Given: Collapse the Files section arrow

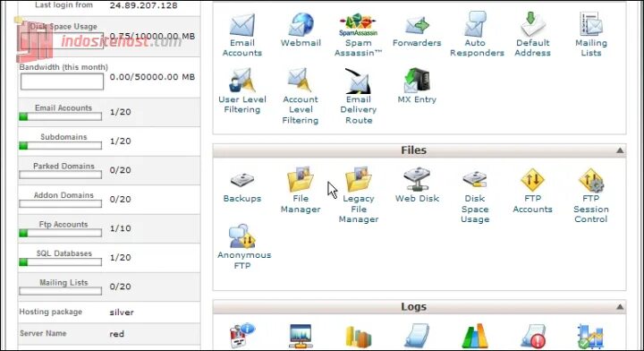Looking at the screenshot, I should click(620, 150).
